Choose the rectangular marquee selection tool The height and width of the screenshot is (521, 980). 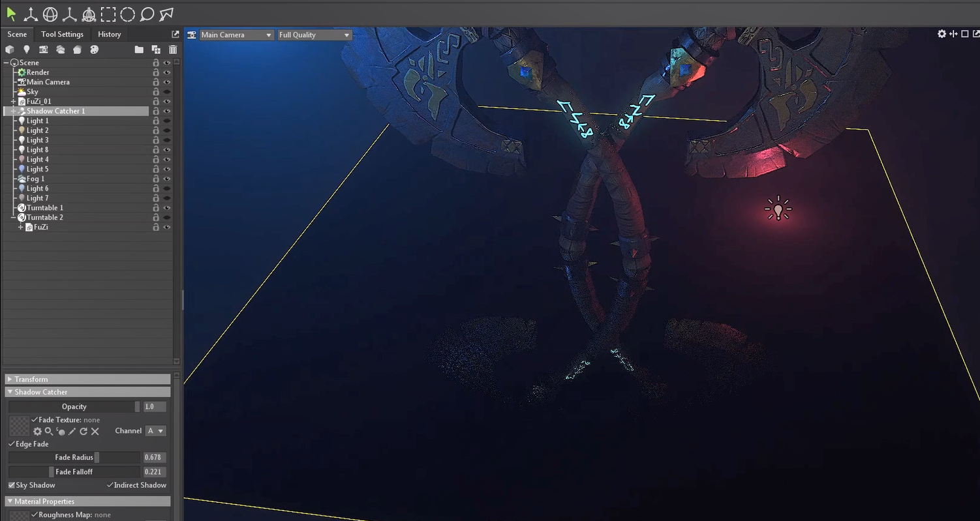tap(108, 14)
